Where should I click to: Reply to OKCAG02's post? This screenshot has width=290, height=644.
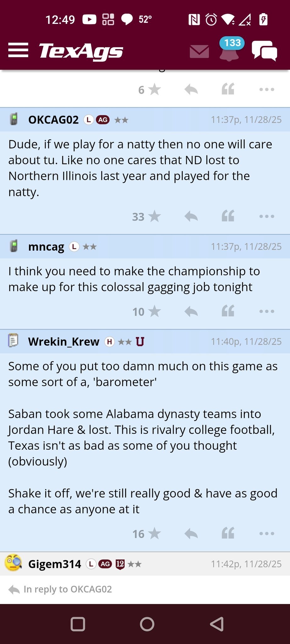click(191, 216)
